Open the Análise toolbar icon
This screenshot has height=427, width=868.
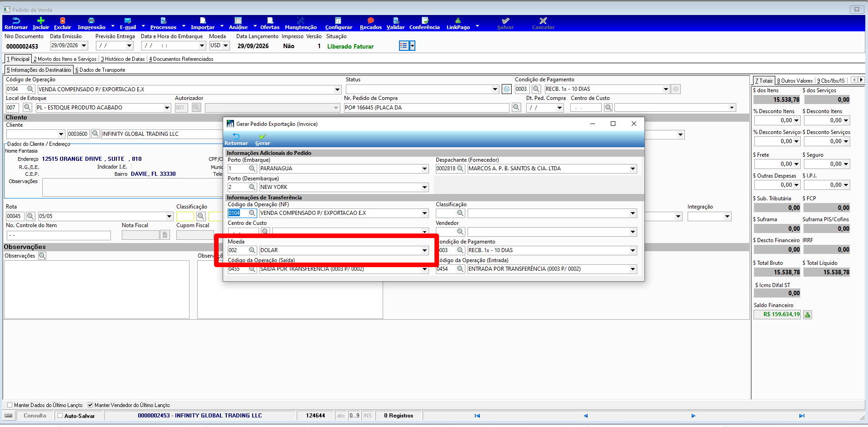pos(238,23)
